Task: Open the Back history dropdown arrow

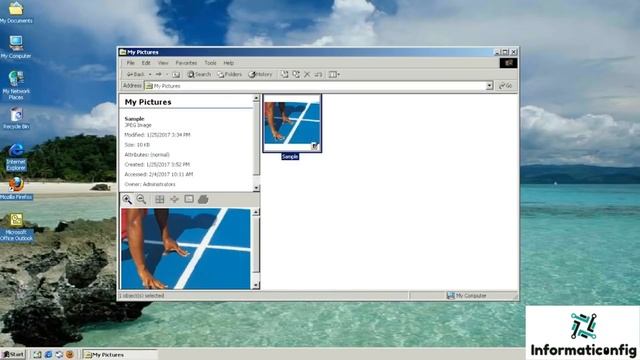Action: [150, 74]
